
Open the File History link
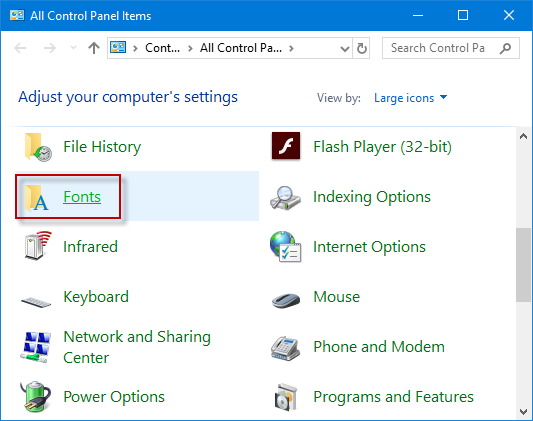[x=102, y=147]
